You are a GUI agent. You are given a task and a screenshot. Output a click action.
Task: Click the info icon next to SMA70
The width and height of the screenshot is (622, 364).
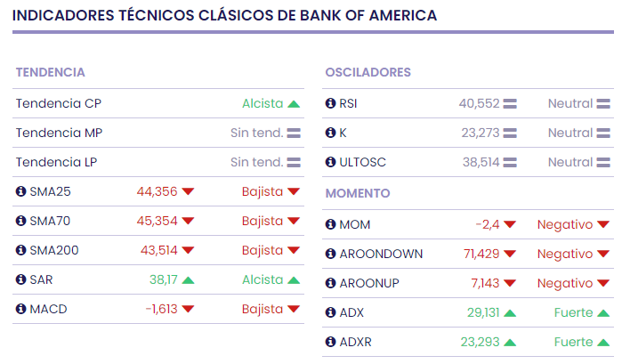(x=21, y=221)
